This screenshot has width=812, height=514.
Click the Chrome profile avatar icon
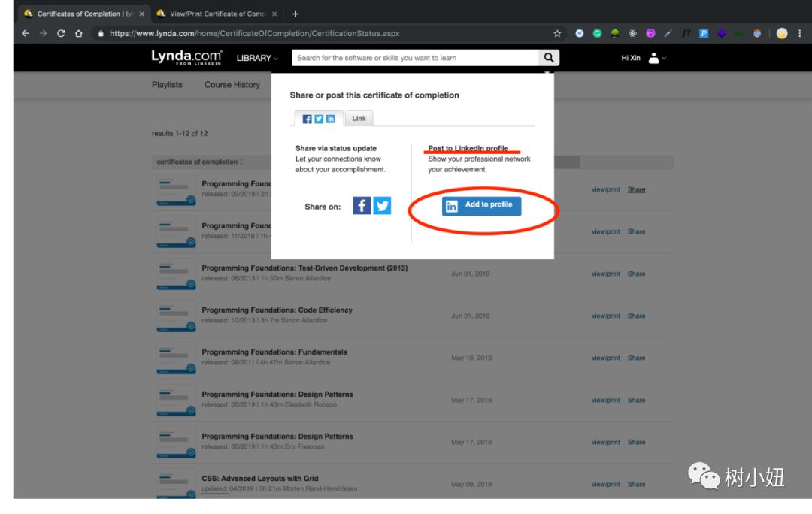[x=782, y=33]
